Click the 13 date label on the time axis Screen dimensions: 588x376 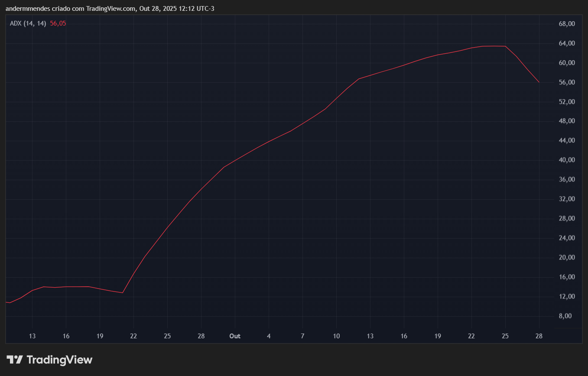pos(32,336)
